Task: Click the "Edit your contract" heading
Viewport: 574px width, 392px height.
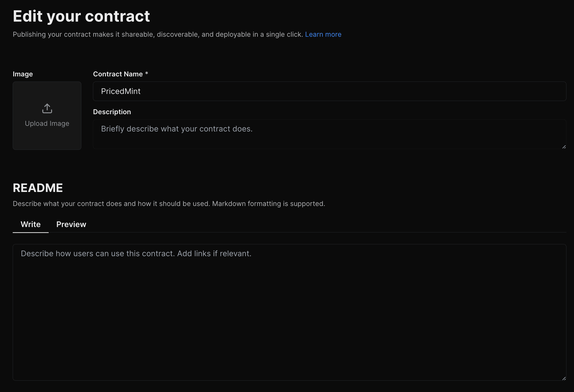Action: coord(81,16)
